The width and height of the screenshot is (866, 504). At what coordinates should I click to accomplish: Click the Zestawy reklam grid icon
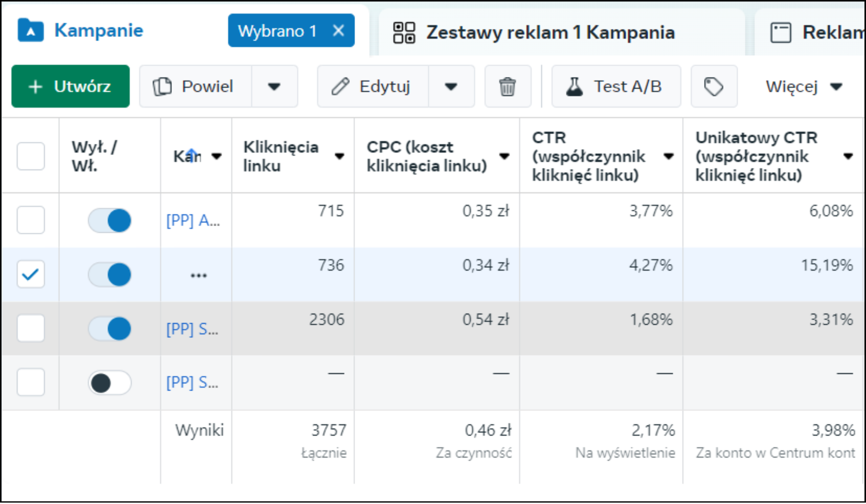404,33
